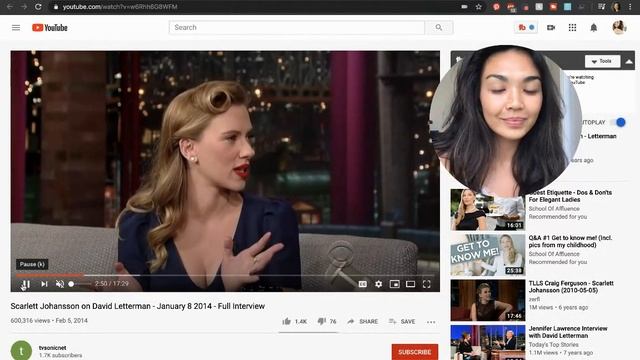The image size is (640, 360).
Task: Open the Tools dropdown
Action: click(602, 61)
